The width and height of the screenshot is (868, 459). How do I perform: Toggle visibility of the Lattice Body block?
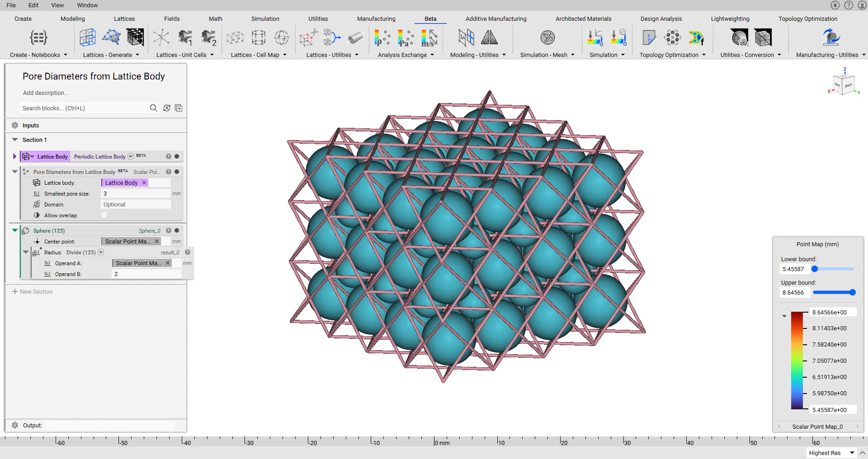point(177,156)
